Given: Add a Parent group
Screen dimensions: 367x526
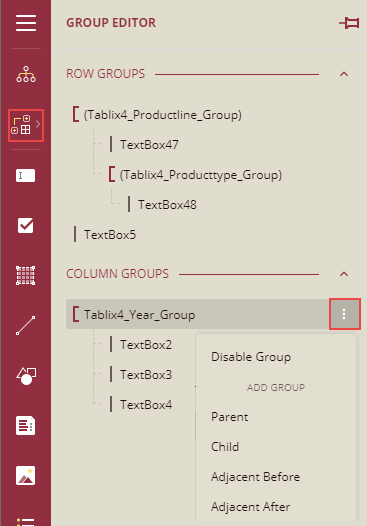Looking at the screenshot, I should (230, 417).
